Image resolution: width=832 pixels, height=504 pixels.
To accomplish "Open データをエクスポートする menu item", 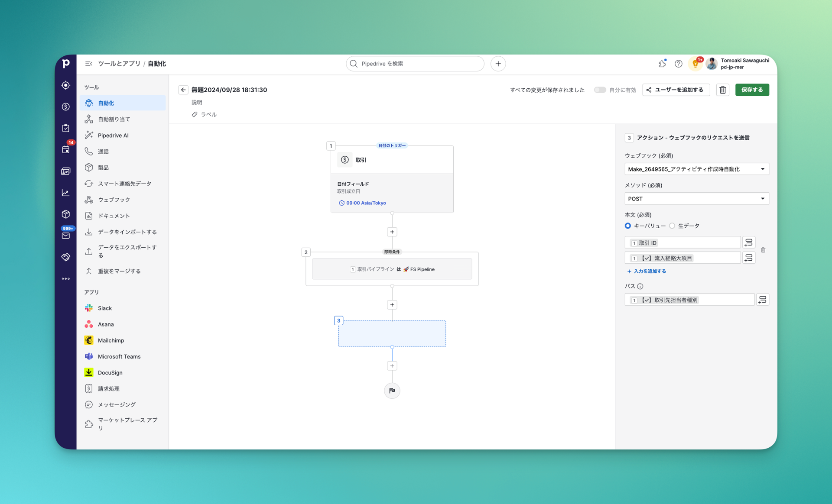I will click(123, 251).
